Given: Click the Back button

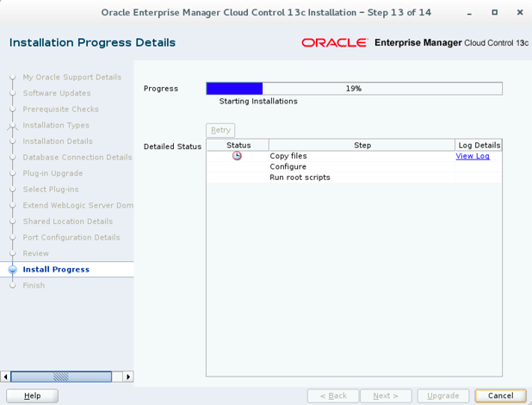Looking at the screenshot, I should (333, 396).
